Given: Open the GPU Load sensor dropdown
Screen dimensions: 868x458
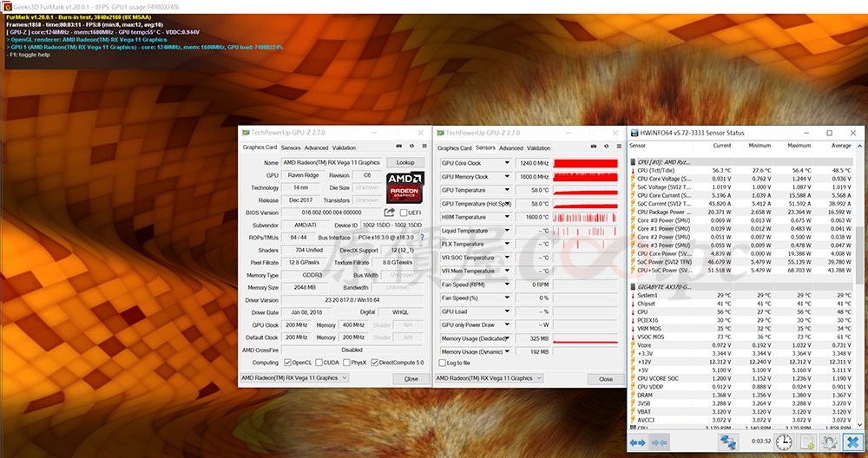Looking at the screenshot, I should coord(507,311).
